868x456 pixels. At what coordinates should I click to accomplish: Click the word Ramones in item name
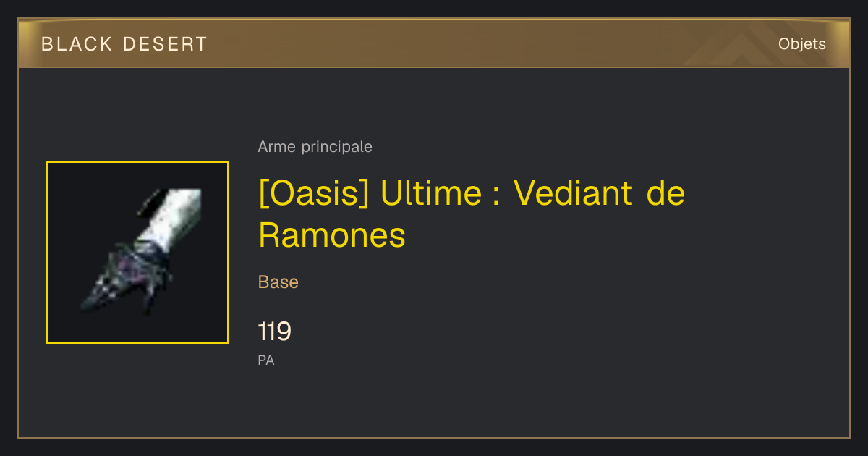point(332,235)
